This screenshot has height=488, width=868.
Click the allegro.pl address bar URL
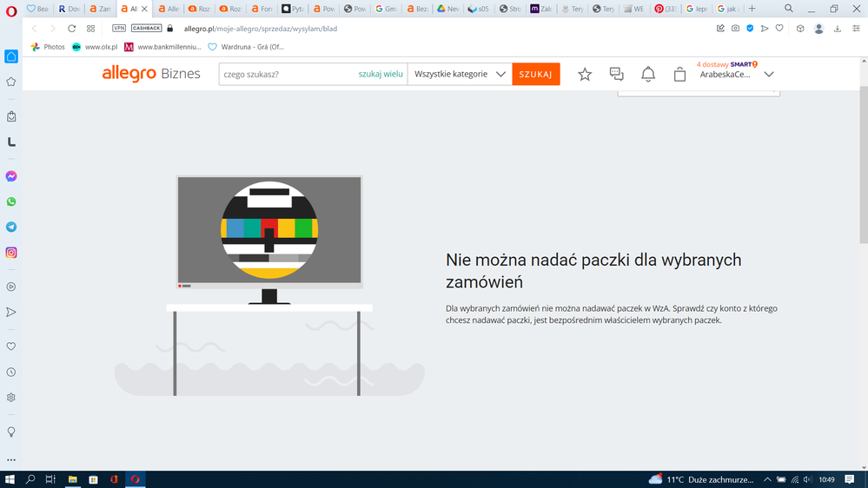[260, 29]
